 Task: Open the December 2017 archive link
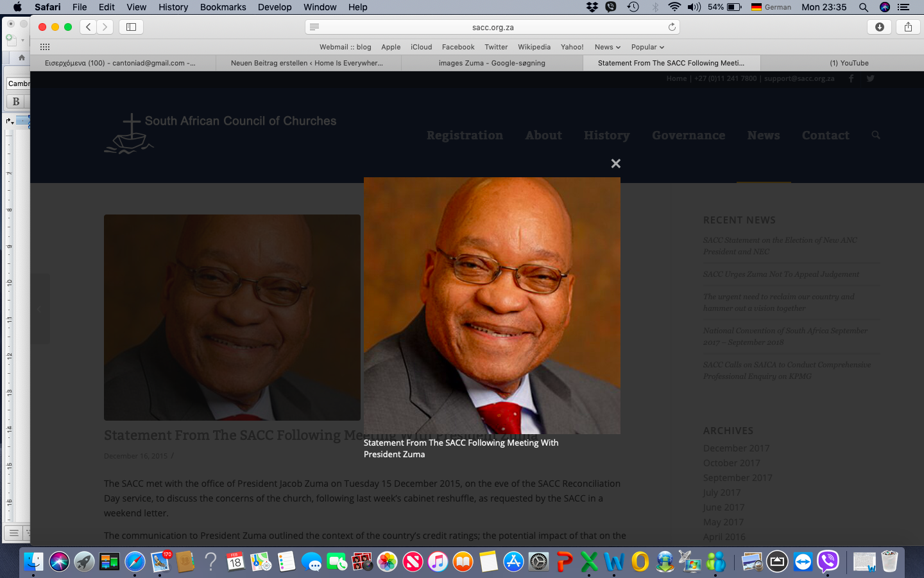(736, 448)
